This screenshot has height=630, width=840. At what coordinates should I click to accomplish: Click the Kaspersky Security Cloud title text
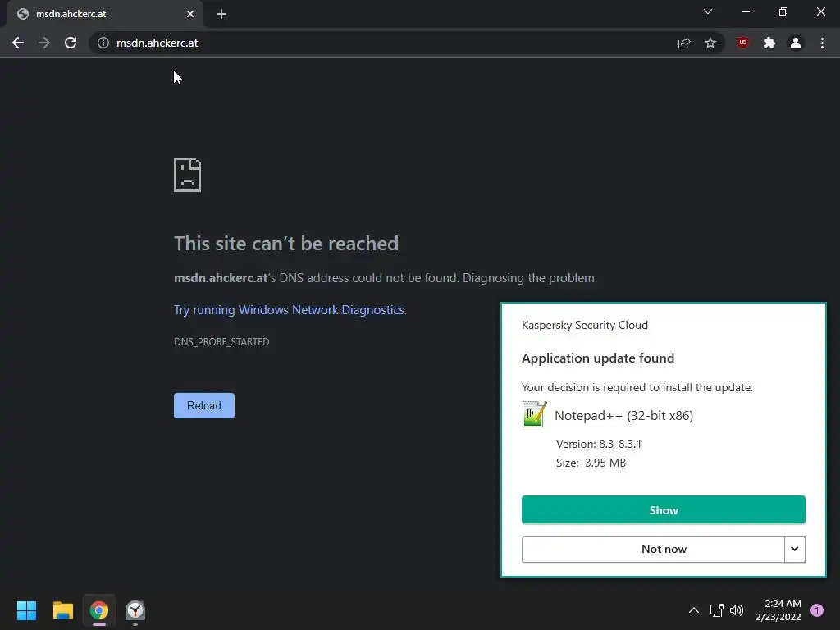point(584,325)
